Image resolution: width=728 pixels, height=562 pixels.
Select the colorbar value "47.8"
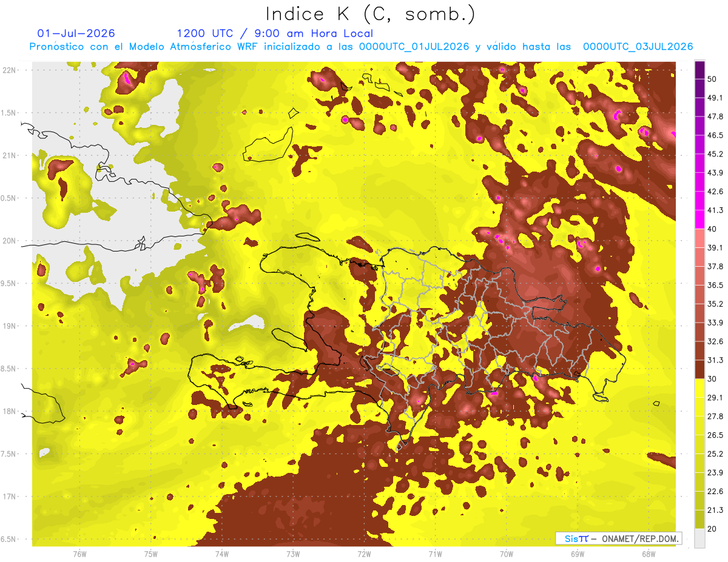(x=715, y=116)
